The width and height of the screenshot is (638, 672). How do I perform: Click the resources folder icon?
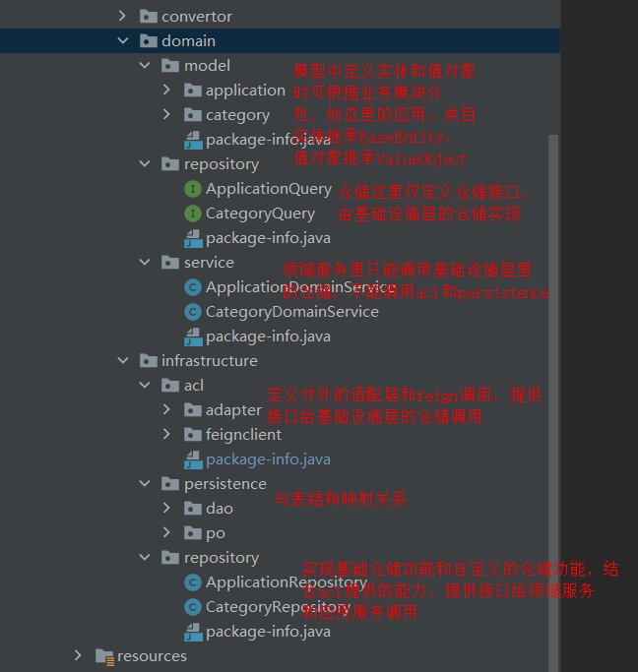click(103, 656)
